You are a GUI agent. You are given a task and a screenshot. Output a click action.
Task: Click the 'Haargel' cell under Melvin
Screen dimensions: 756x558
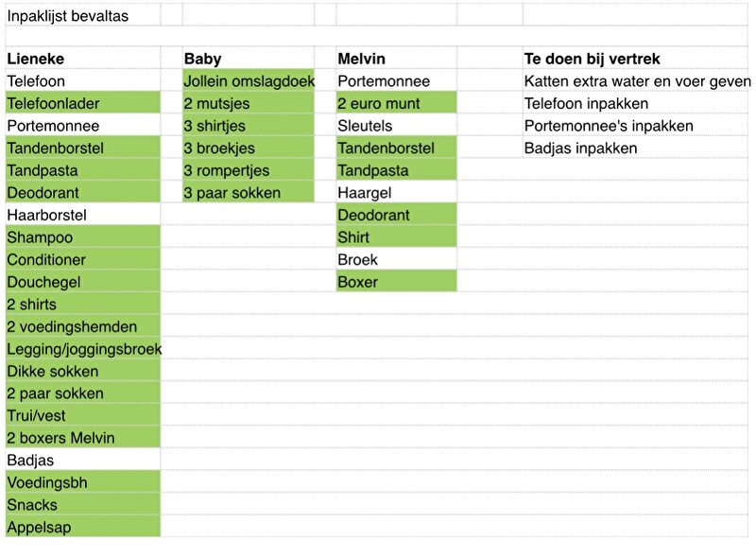click(x=396, y=193)
